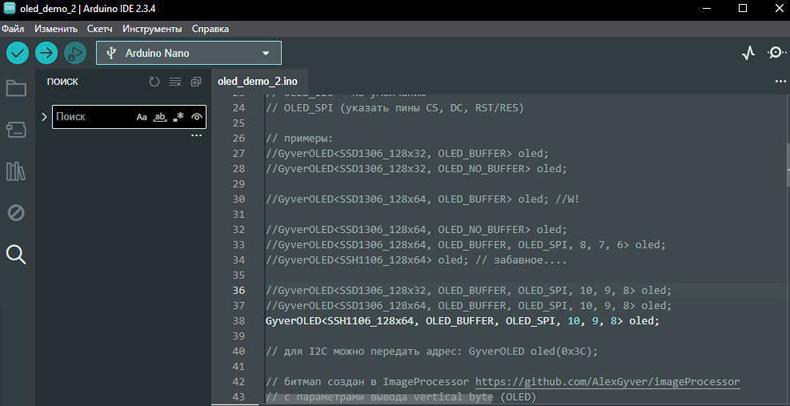Open the Boards Manager sidebar icon
Screen dimensions: 790x406
16,130
